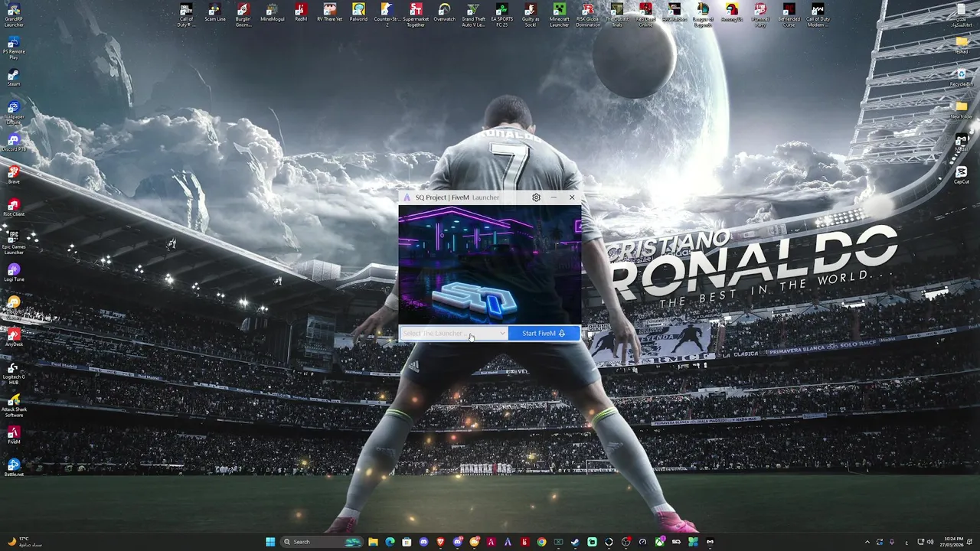Show hidden system tray icons
980x551 pixels.
tap(867, 542)
